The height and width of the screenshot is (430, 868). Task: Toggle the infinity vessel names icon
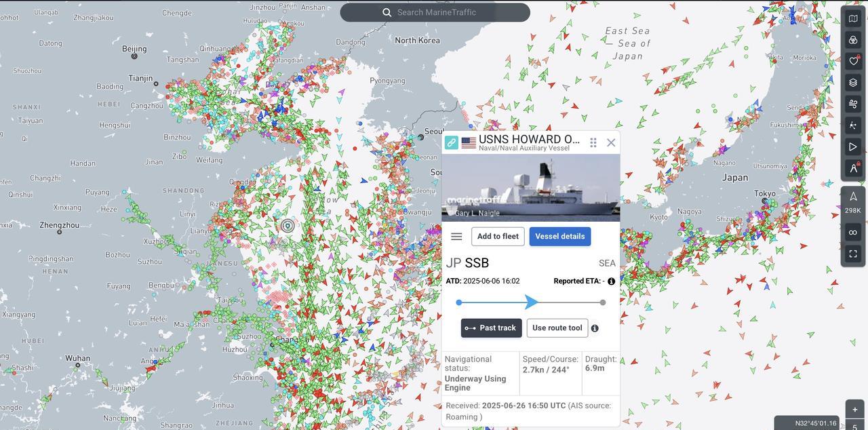pos(853,233)
